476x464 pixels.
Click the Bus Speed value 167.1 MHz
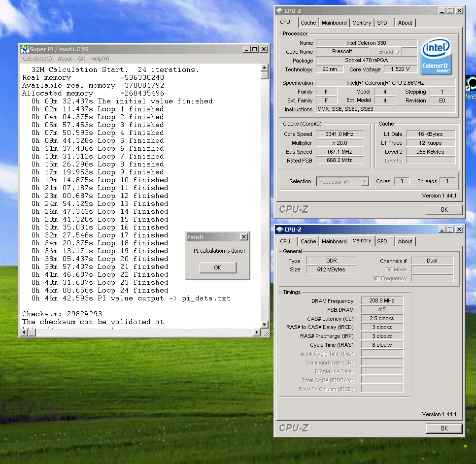click(x=340, y=151)
